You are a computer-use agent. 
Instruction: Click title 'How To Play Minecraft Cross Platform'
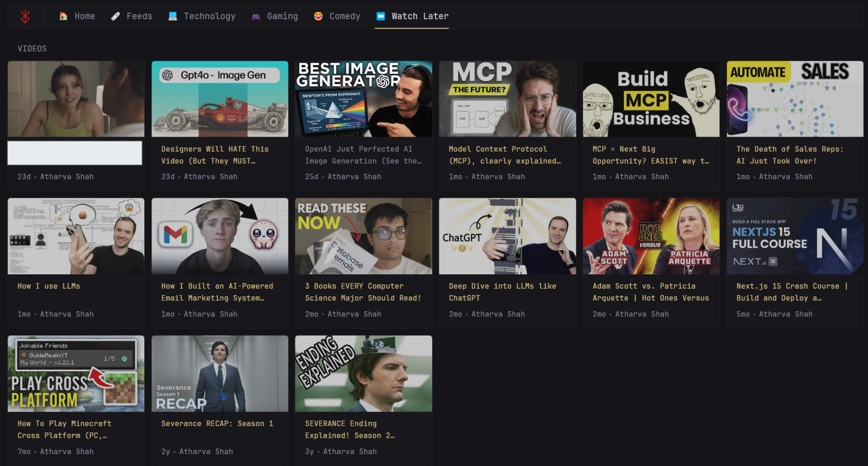[x=65, y=429]
